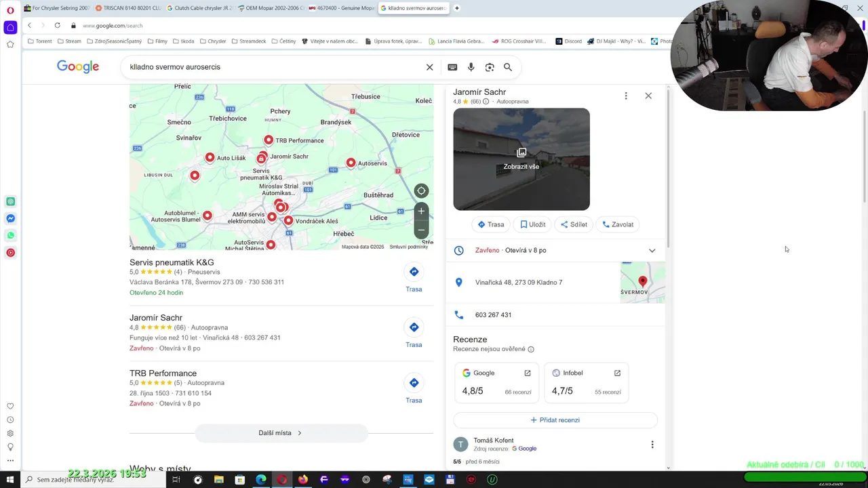Click the Google search input field
Screen dimensions: 868x488
point(275,67)
